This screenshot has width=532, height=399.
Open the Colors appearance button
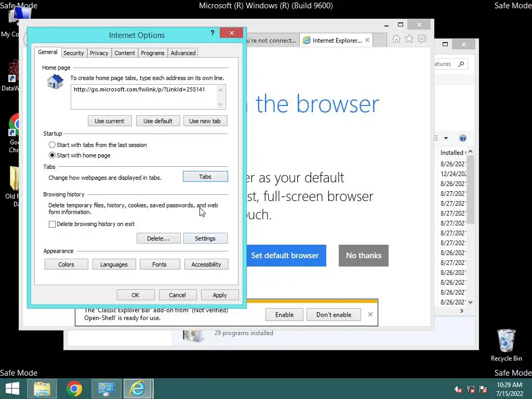pos(66,264)
